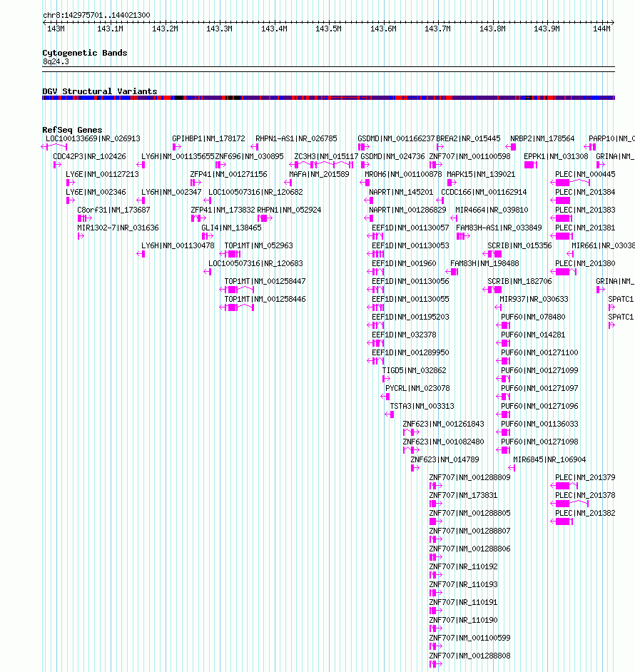
Task: Click the LY6H|NM_001130478 label
Action: (178, 245)
